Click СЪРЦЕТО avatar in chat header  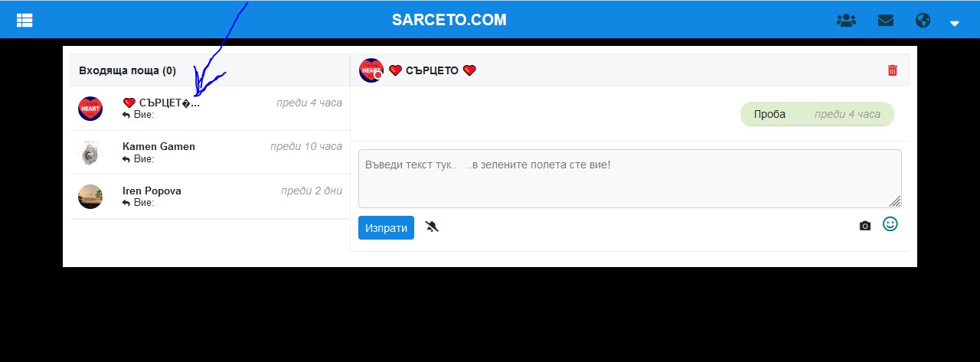pyautogui.click(x=371, y=70)
